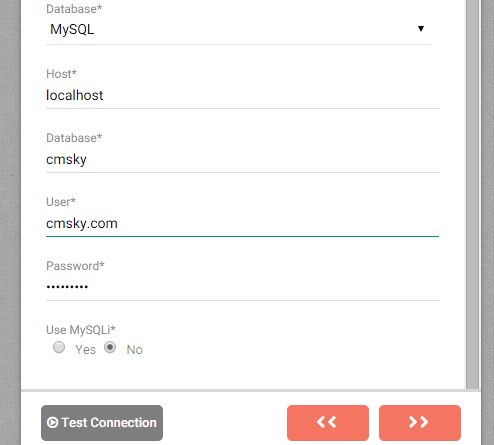Focus the Password field with masked dots
The image size is (494, 445).
click(242, 287)
